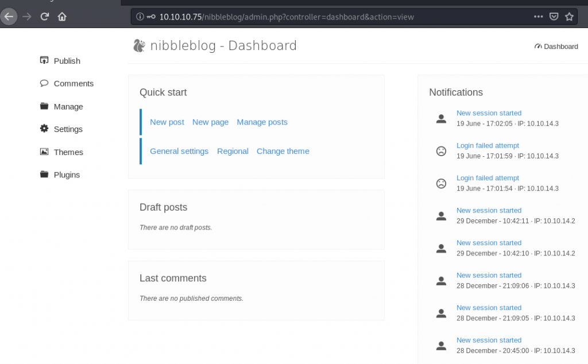Click user icon for 17:02:05 session
The height and width of the screenshot is (364, 588).
tap(442, 118)
